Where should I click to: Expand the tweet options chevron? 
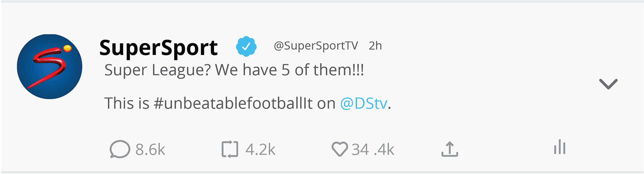(608, 84)
